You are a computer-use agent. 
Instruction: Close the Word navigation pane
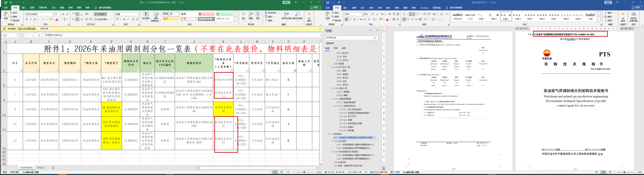[x=377, y=30]
